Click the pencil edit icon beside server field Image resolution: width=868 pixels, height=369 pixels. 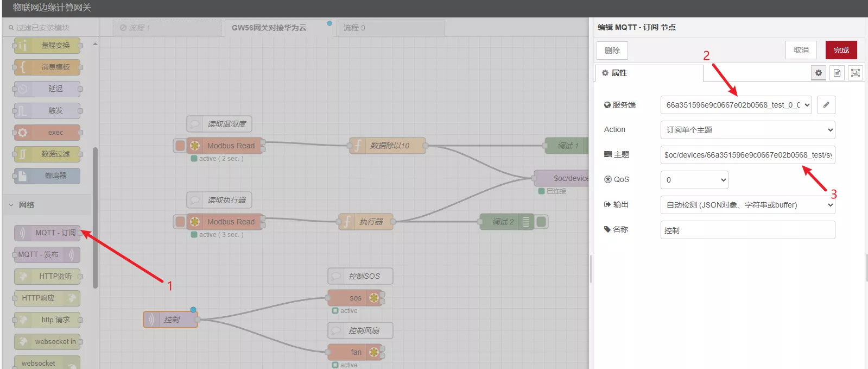tap(826, 105)
